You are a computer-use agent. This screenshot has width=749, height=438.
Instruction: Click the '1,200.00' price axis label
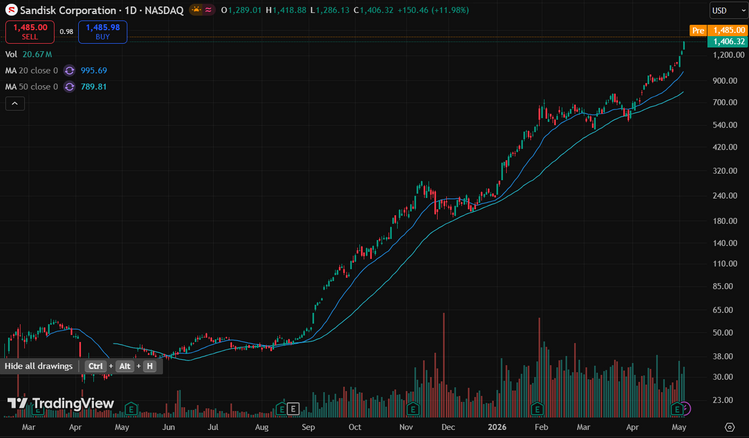(x=728, y=55)
